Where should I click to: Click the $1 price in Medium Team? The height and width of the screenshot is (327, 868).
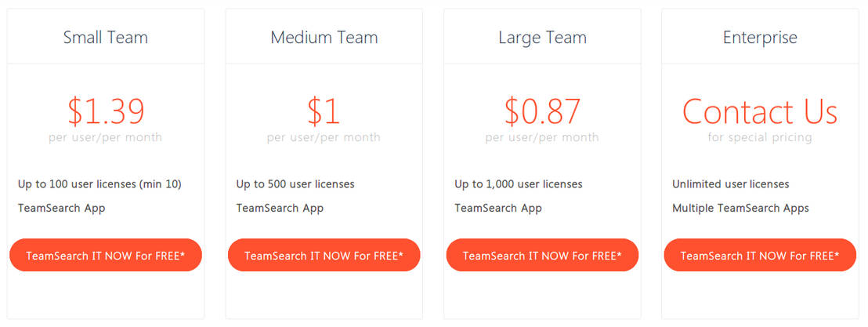(x=324, y=111)
